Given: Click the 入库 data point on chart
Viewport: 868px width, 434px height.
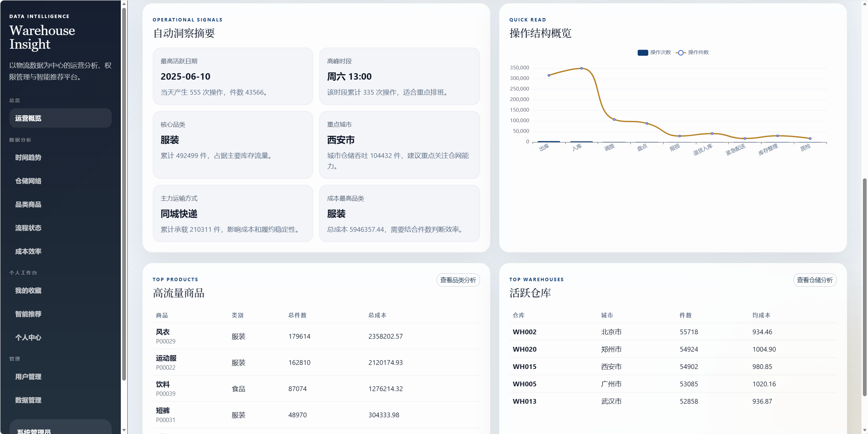Looking at the screenshot, I should (x=581, y=68).
